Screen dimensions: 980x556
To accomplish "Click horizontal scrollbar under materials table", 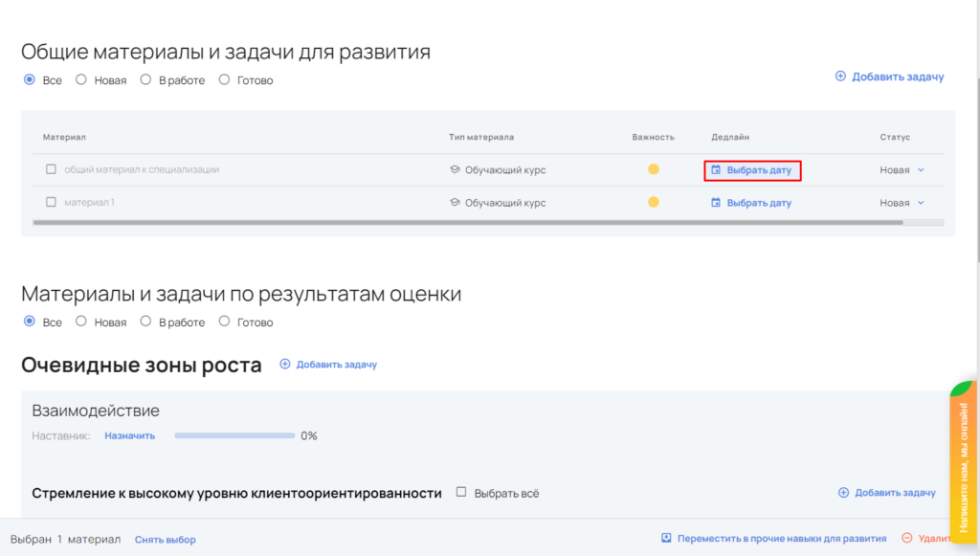I will pos(467,222).
